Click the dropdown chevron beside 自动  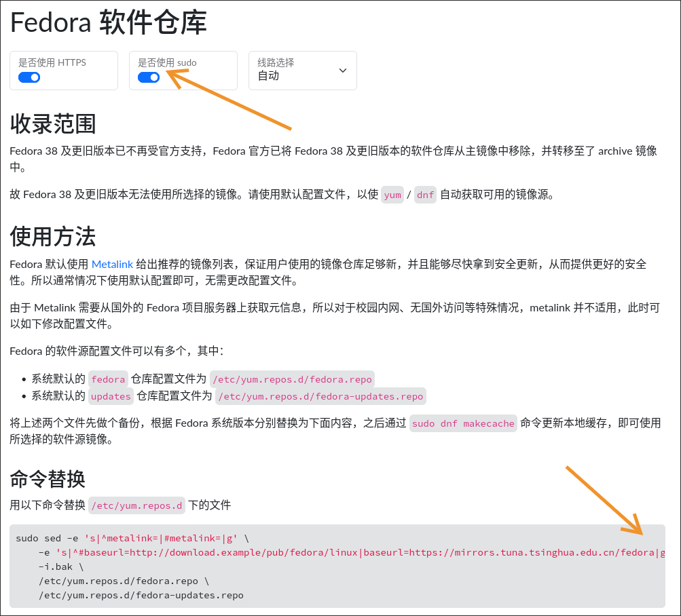[x=343, y=71]
